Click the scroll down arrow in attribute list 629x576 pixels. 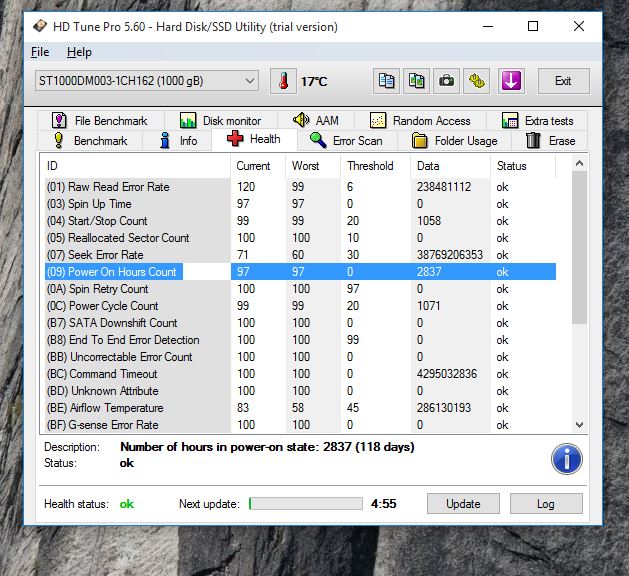(x=579, y=424)
